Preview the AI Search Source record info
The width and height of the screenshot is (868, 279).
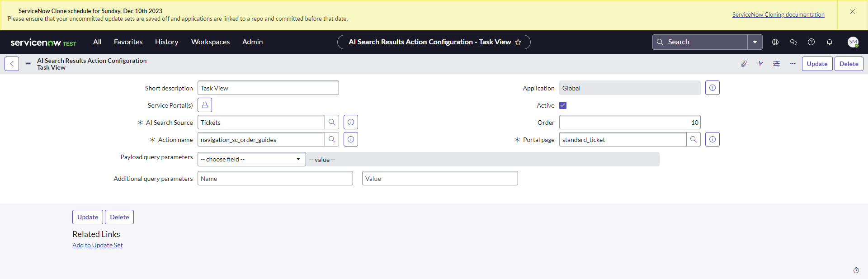(351, 122)
